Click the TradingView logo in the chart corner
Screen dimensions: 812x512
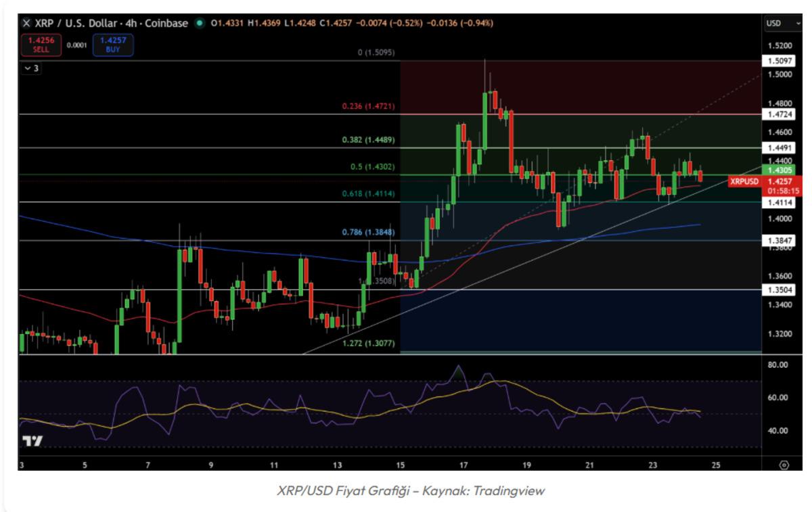32,442
